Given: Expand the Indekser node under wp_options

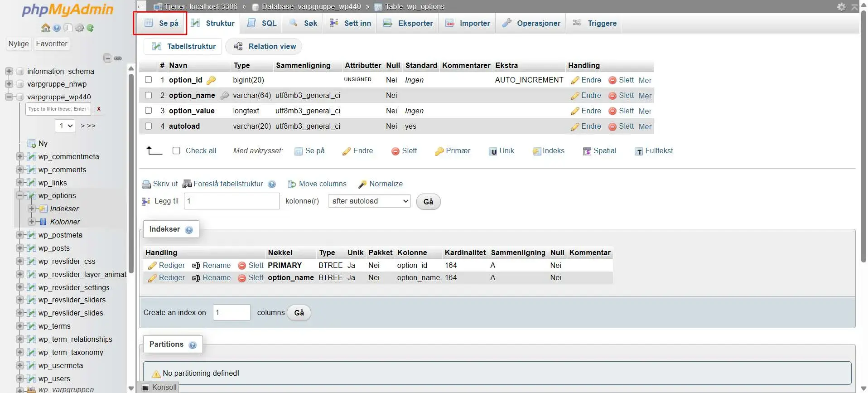Looking at the screenshot, I should click(32, 209).
